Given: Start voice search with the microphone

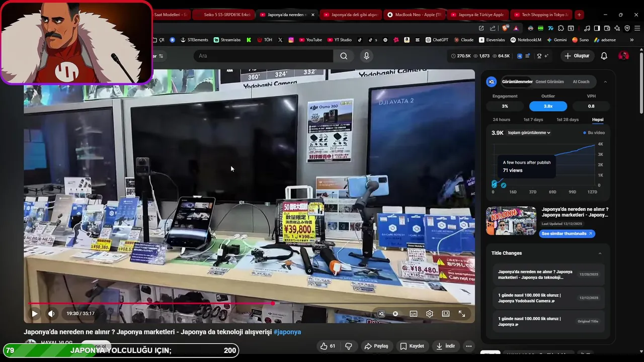Looking at the screenshot, I should click(x=366, y=56).
